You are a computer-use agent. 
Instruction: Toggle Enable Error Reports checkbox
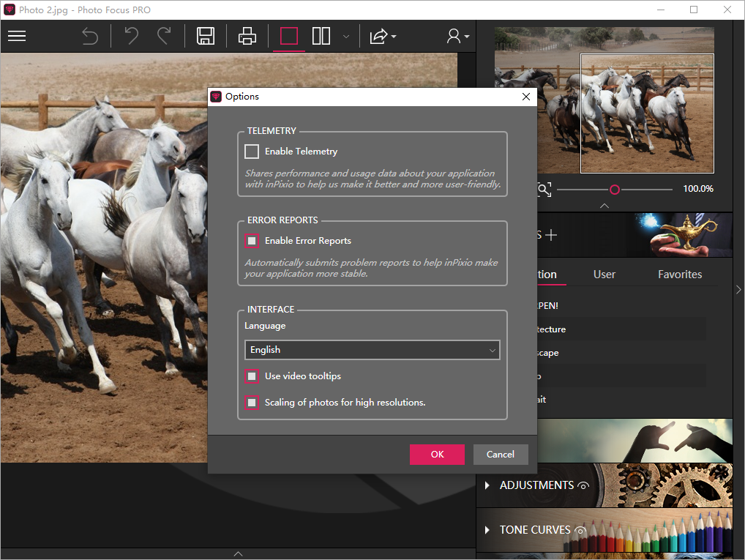252,241
